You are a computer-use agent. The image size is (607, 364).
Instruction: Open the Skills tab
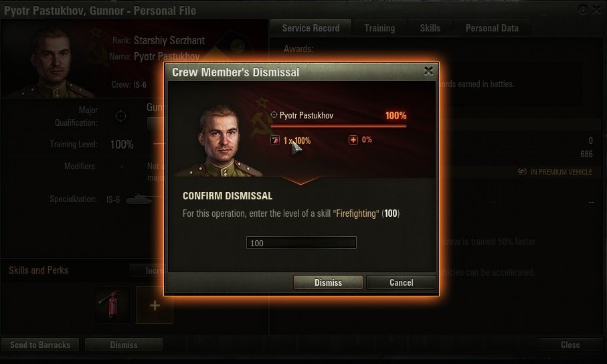pos(430,28)
